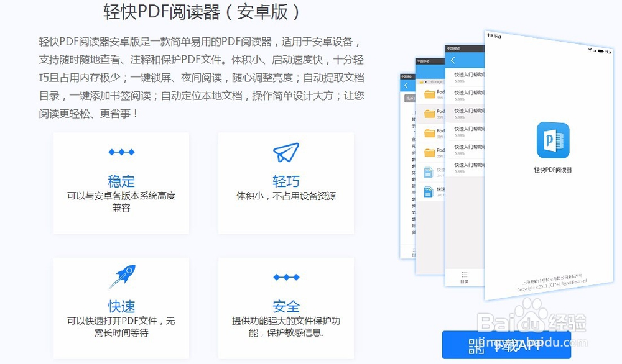Click text 提供功能强大的文件保护功能
622x364 pixels.
coord(286,327)
